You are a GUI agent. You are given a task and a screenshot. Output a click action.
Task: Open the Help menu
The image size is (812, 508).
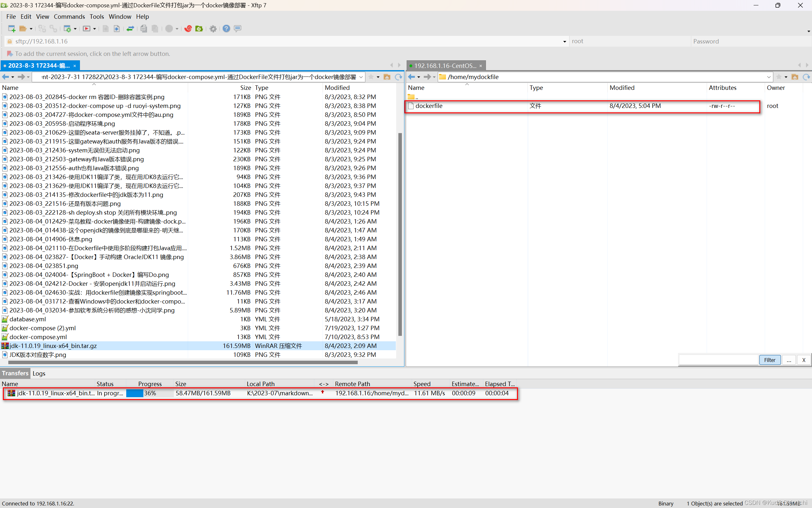click(x=142, y=17)
